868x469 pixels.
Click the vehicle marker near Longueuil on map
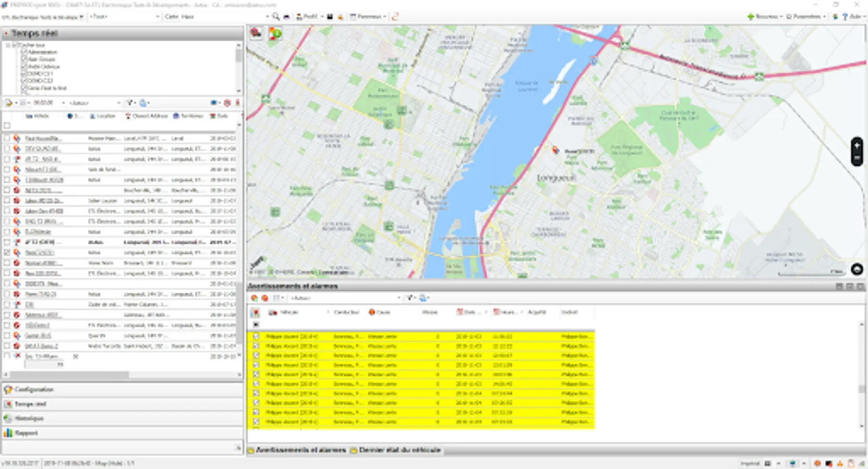(556, 151)
